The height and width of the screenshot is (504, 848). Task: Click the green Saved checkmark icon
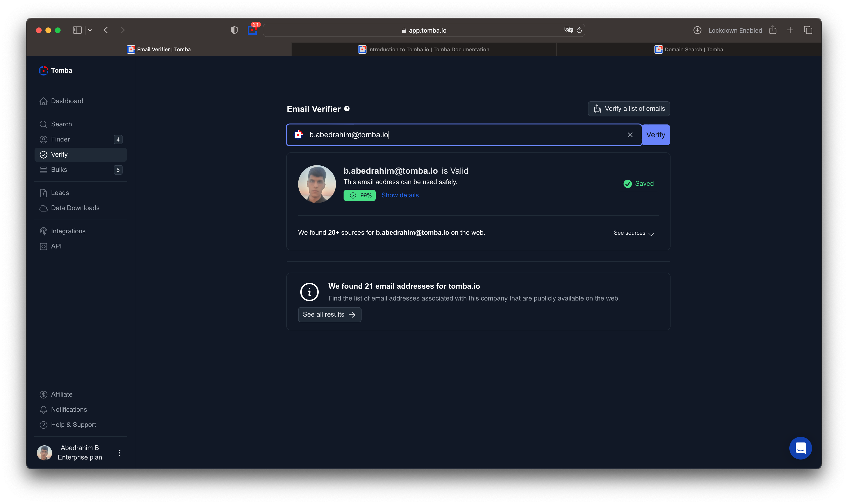pyautogui.click(x=627, y=184)
